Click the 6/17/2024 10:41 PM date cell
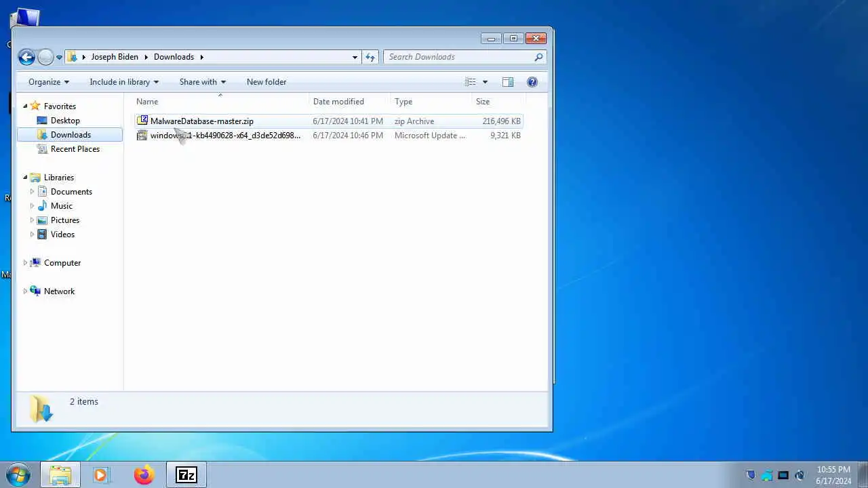Image resolution: width=868 pixels, height=488 pixels. click(348, 121)
